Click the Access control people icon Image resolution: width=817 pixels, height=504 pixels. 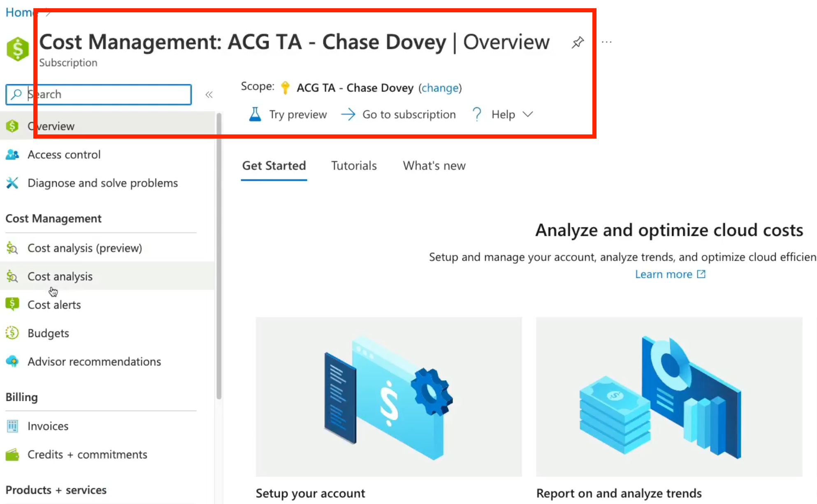[x=12, y=155]
